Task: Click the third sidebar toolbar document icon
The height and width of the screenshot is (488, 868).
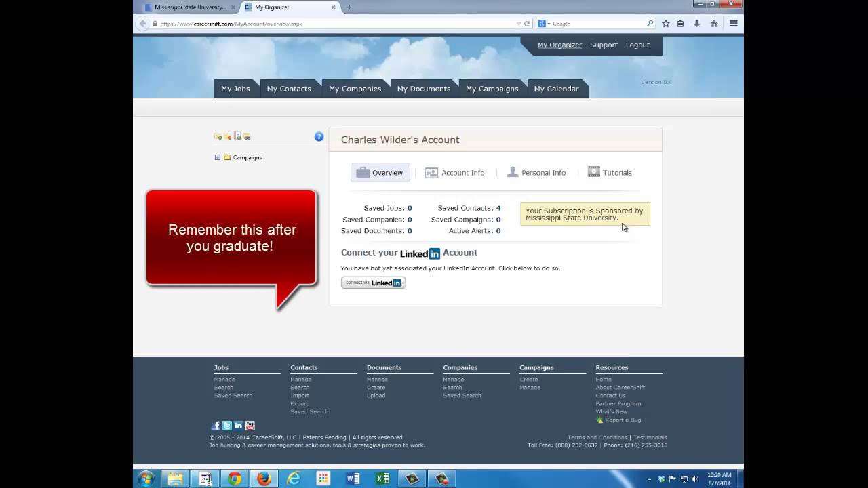Action: tap(237, 136)
